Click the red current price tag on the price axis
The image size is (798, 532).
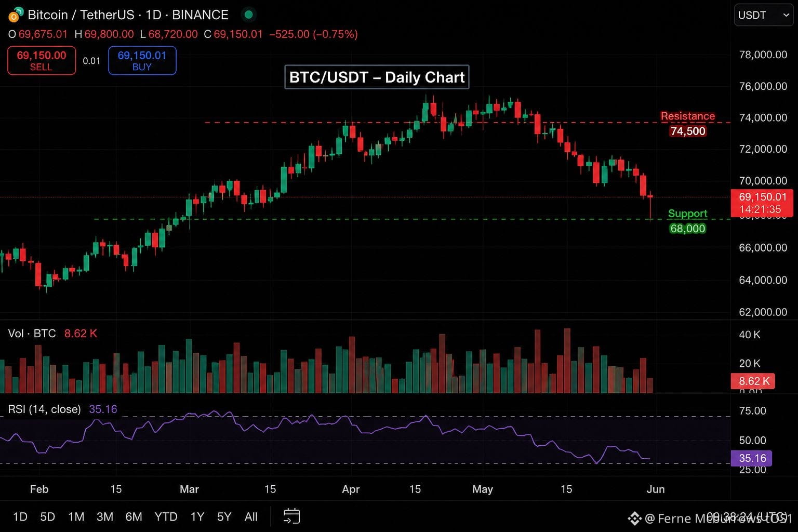point(762,203)
